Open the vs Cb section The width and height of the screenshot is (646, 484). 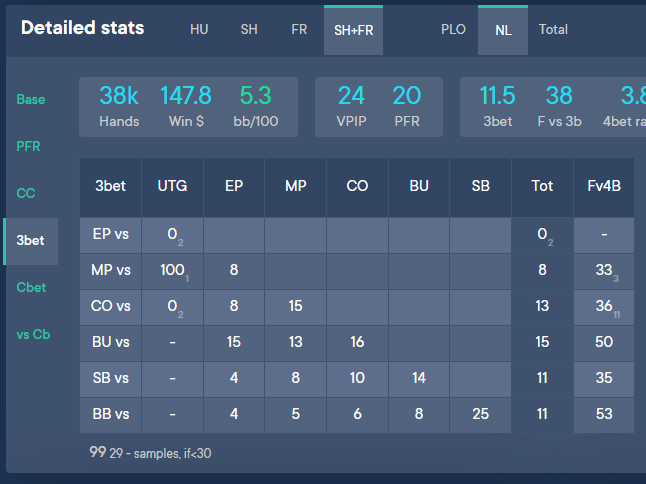click(x=33, y=334)
